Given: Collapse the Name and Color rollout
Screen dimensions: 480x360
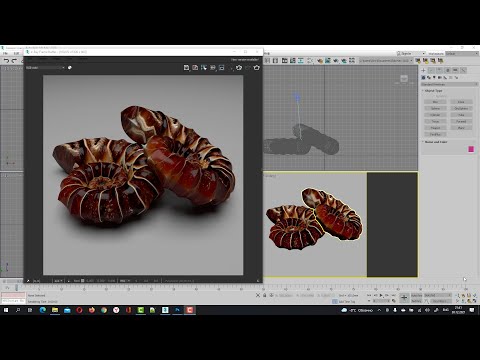Looking at the screenshot, I should 435,142.
